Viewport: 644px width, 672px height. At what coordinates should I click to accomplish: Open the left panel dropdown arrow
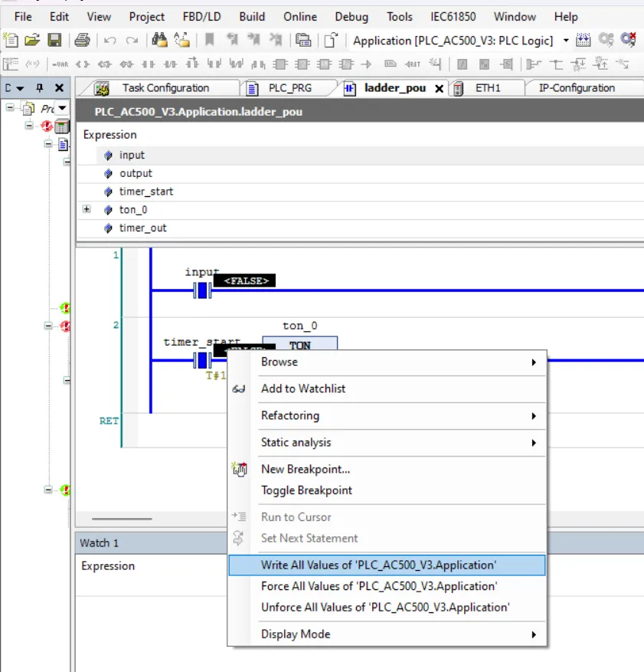(x=20, y=88)
